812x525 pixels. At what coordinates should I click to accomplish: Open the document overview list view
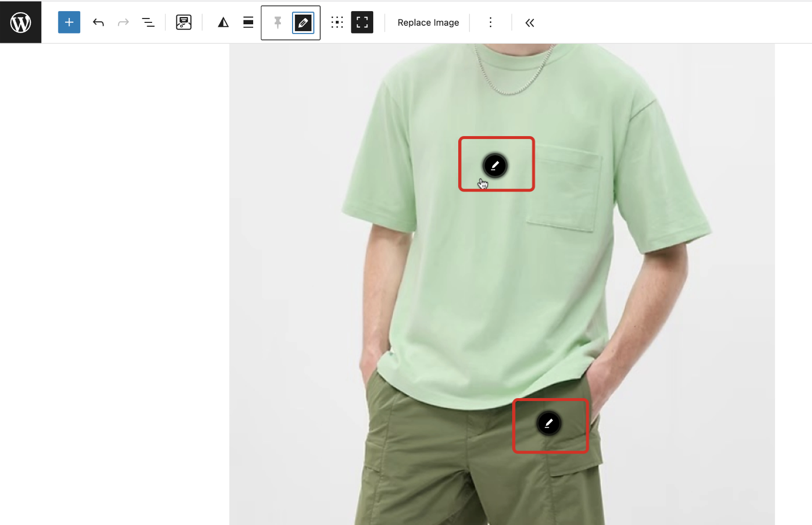coord(148,22)
